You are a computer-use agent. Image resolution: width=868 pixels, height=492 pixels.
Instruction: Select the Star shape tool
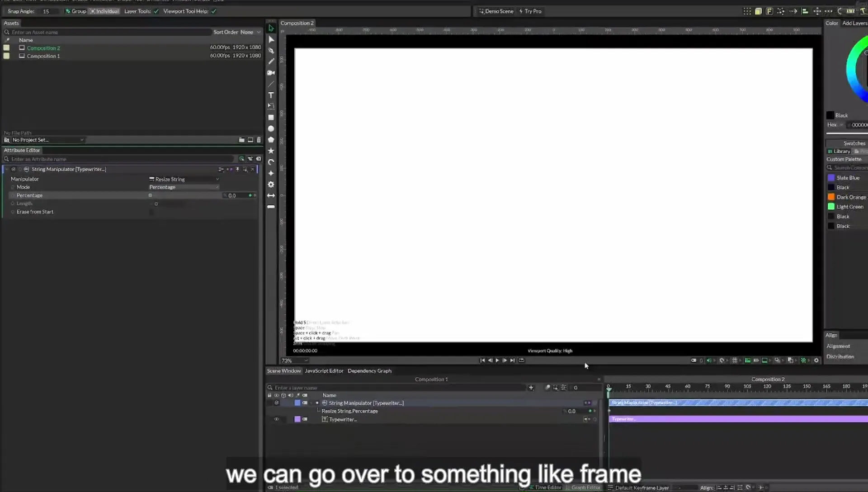click(x=271, y=151)
